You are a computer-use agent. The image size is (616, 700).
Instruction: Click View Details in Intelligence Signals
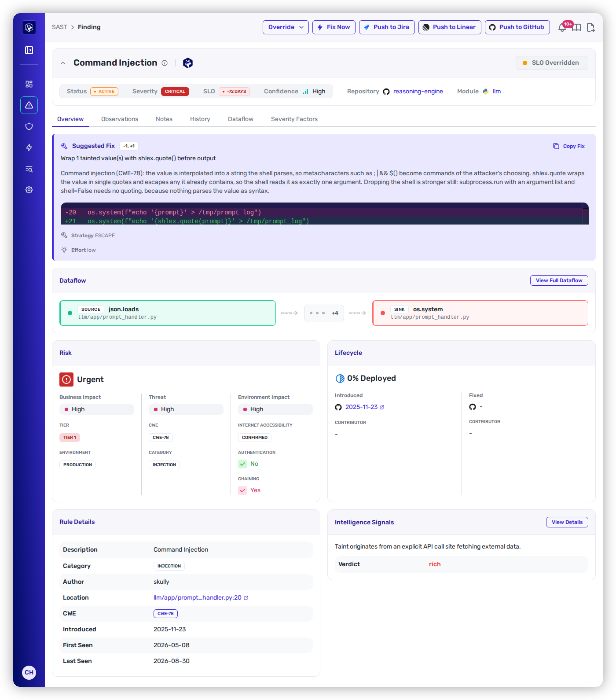coord(567,522)
